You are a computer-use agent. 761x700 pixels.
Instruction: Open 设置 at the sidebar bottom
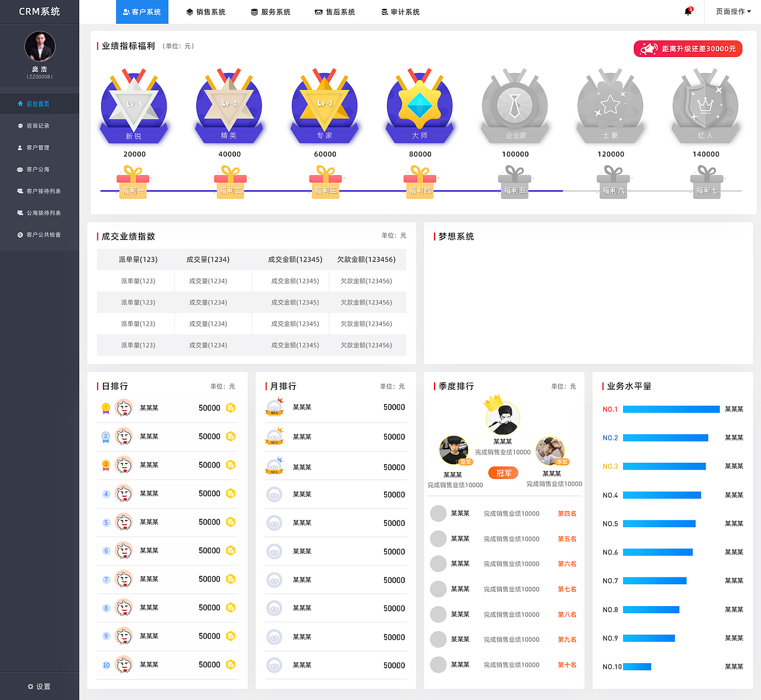(x=39, y=686)
